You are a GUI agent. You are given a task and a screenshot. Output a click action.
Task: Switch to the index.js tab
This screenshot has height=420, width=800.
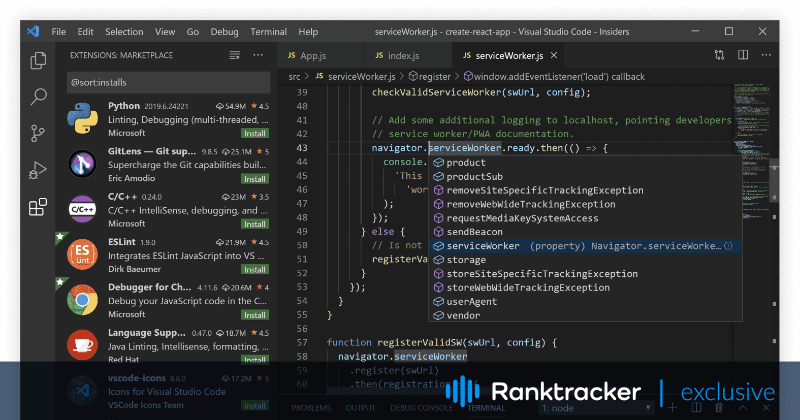[x=409, y=56]
